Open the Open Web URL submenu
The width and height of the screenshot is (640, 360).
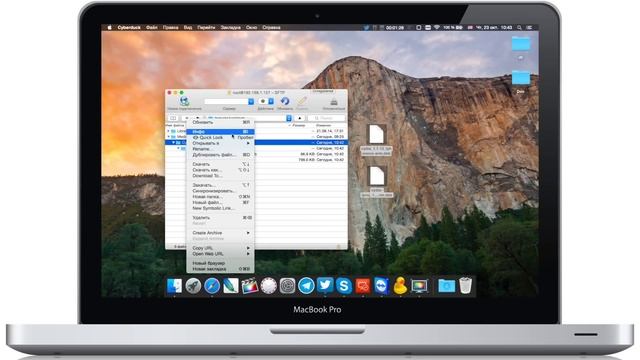220,254
